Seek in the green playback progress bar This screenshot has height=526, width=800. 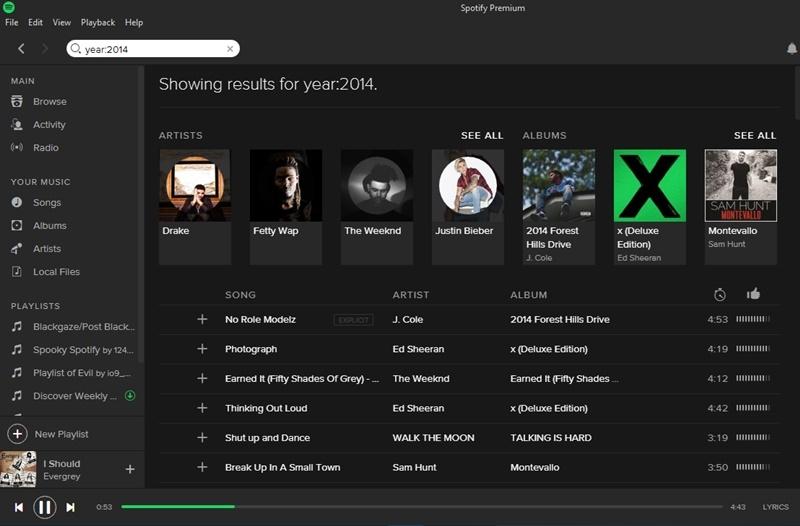tap(178, 507)
